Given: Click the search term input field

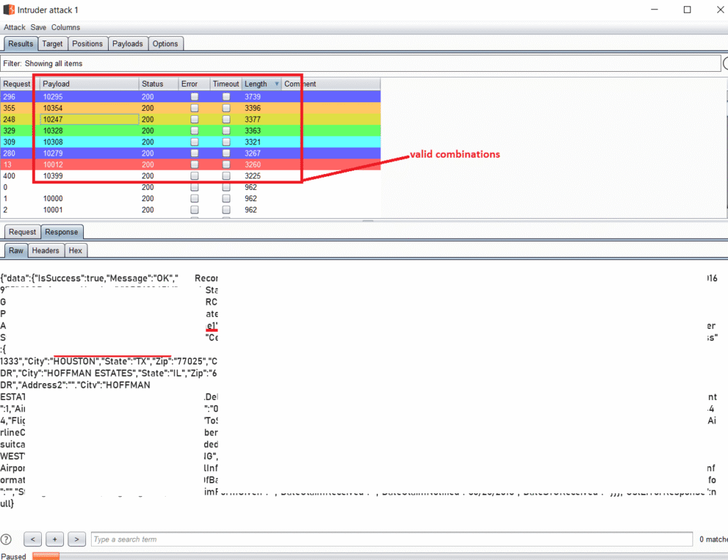Looking at the screenshot, I should pyautogui.click(x=391, y=539).
